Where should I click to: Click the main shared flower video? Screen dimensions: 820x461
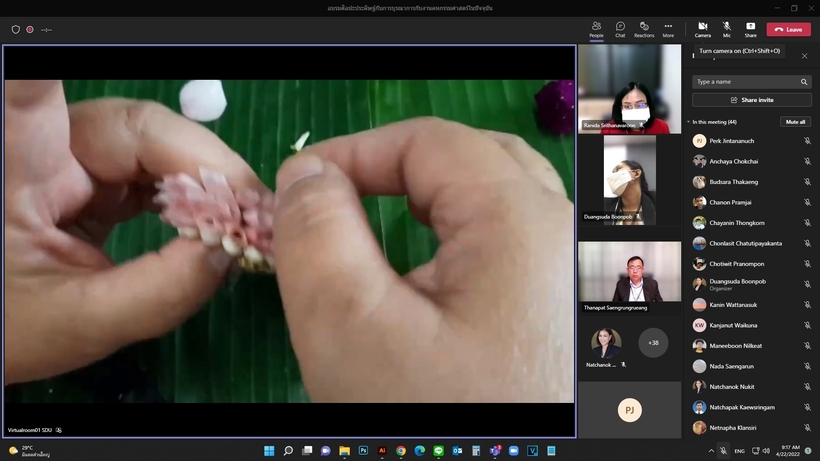click(x=289, y=241)
